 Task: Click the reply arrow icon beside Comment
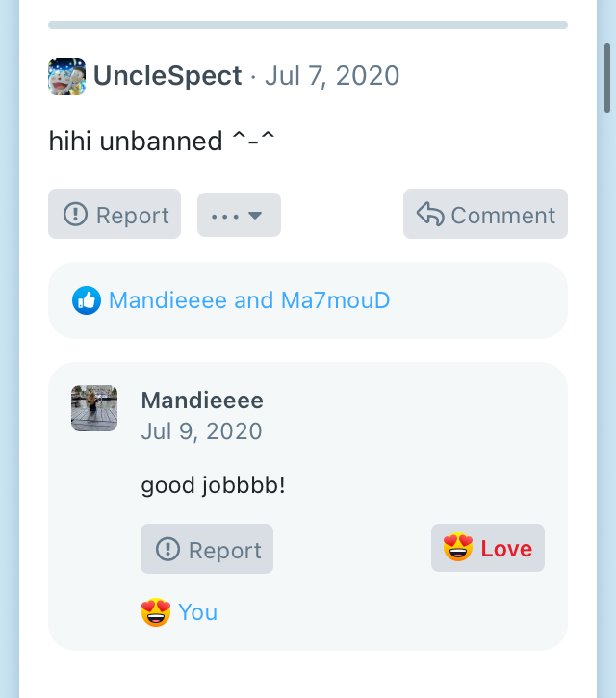point(430,214)
